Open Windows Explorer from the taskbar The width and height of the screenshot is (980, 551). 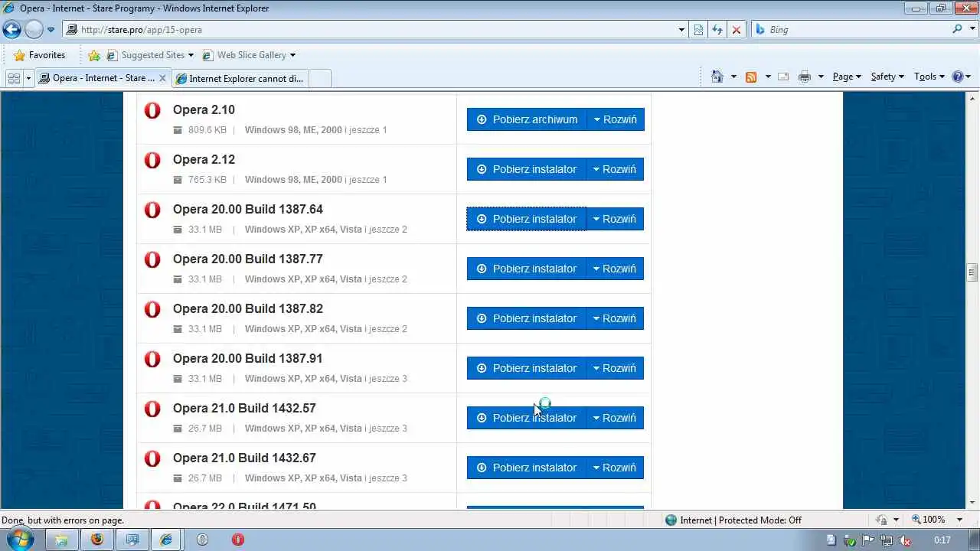[x=61, y=540]
